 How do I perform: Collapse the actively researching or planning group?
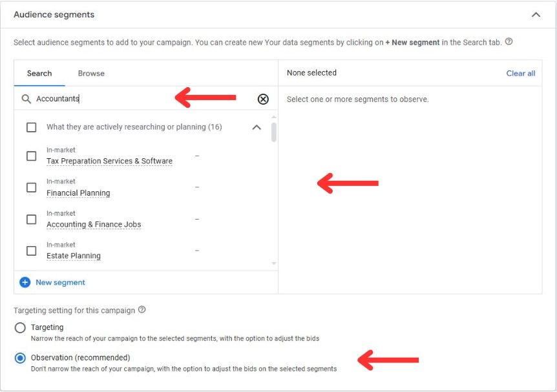point(257,127)
